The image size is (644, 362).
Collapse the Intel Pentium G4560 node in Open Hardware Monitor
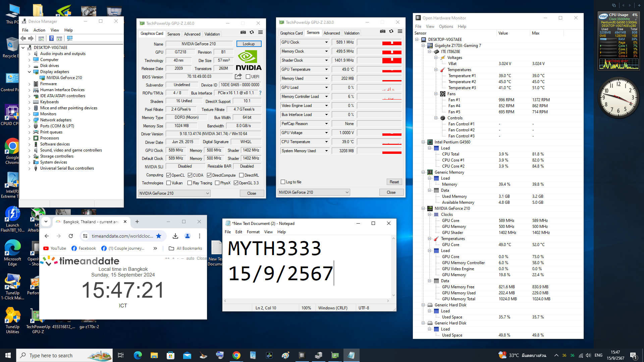point(423,142)
